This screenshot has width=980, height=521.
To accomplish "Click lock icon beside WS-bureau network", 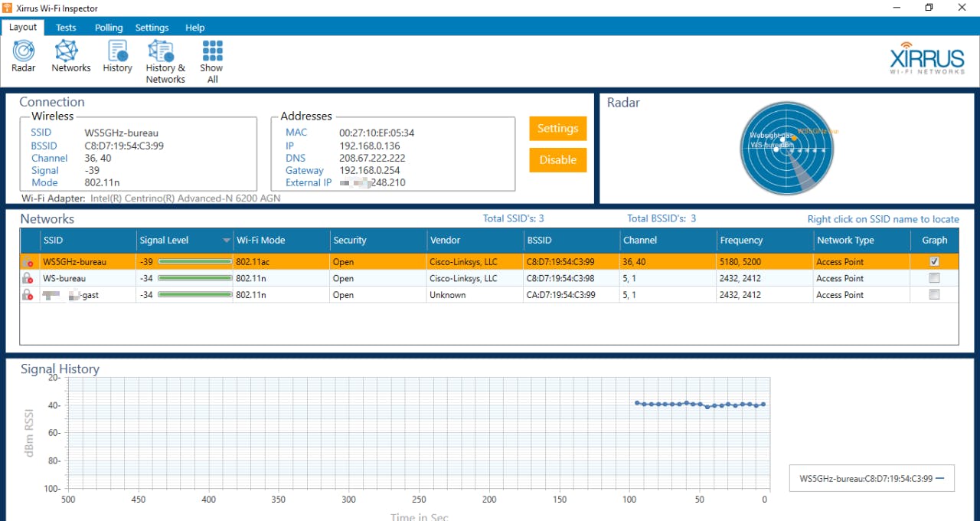I will click(x=28, y=279).
